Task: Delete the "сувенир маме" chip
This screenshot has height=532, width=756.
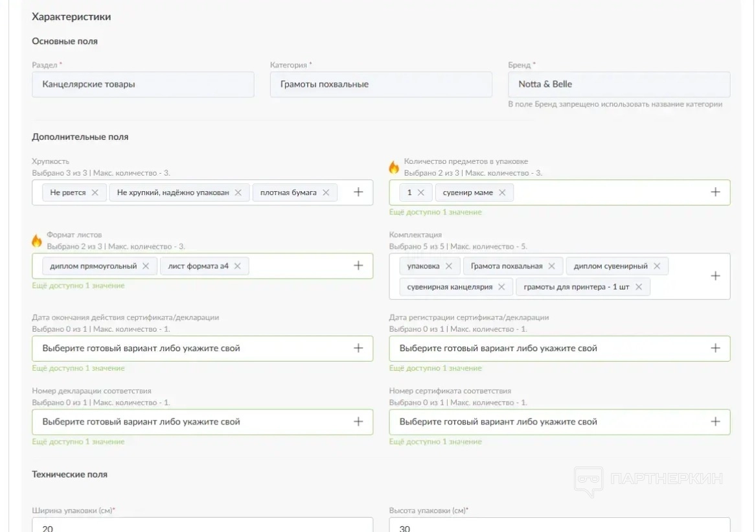Action: [x=502, y=192]
